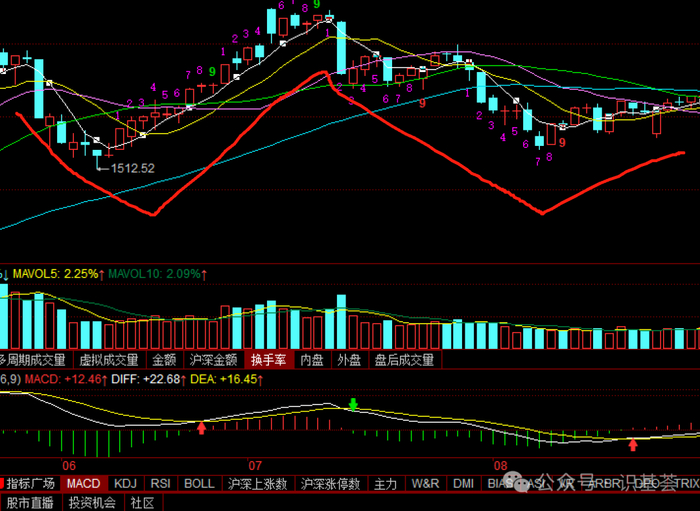Select the 主力 indicator tab
Viewport: 700px width, 511px height.
click(x=386, y=484)
